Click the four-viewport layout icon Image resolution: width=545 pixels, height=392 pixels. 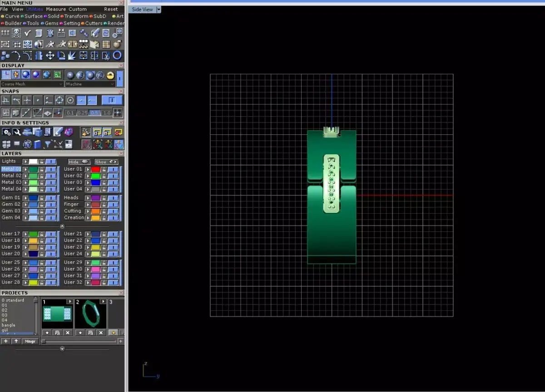(6, 144)
